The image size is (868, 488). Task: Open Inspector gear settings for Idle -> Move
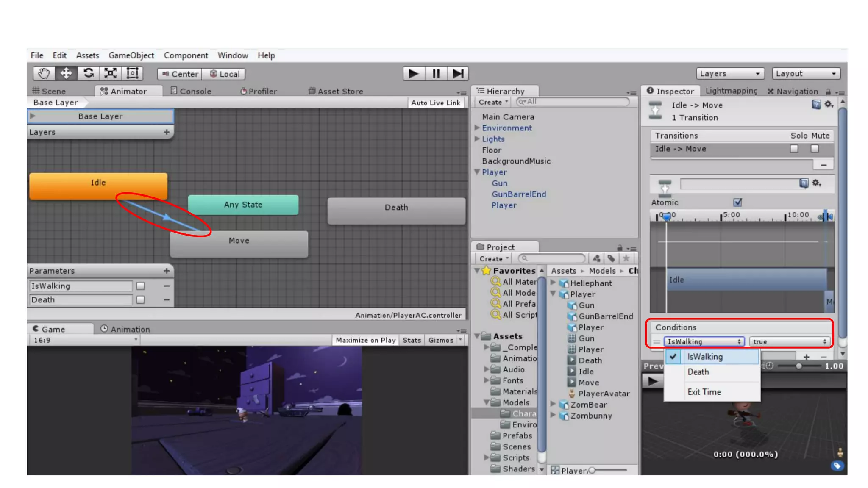(x=829, y=105)
